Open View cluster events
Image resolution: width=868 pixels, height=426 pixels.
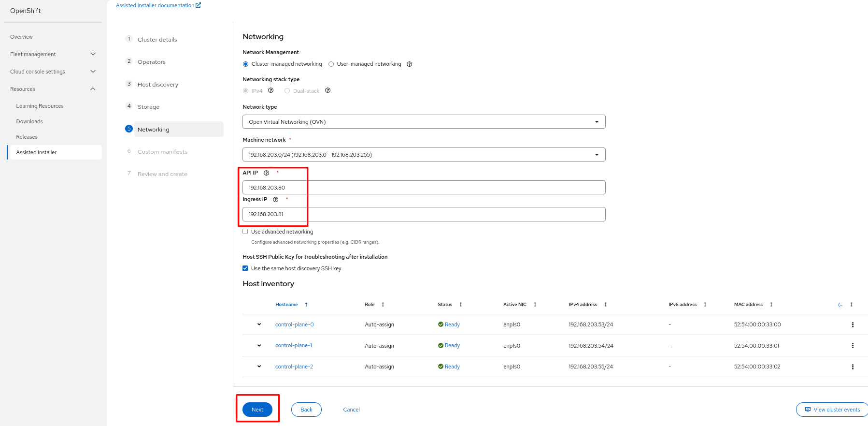point(832,410)
